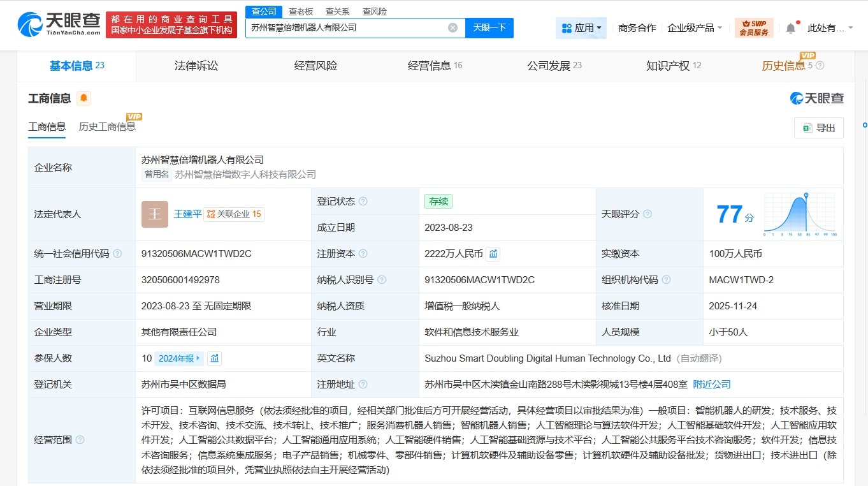Viewport: 868px width, 486px height.
Task: Clear the search box with the × icon
Action: (452, 27)
